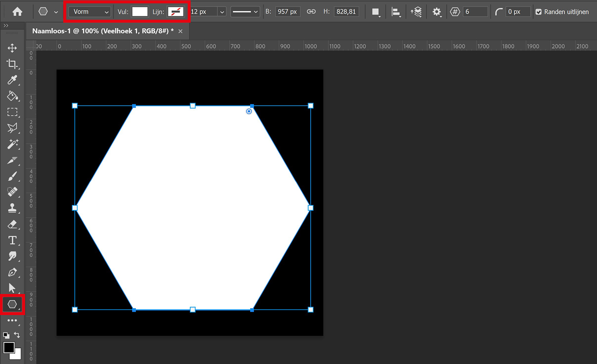Select the Eraser tool

tap(12, 224)
